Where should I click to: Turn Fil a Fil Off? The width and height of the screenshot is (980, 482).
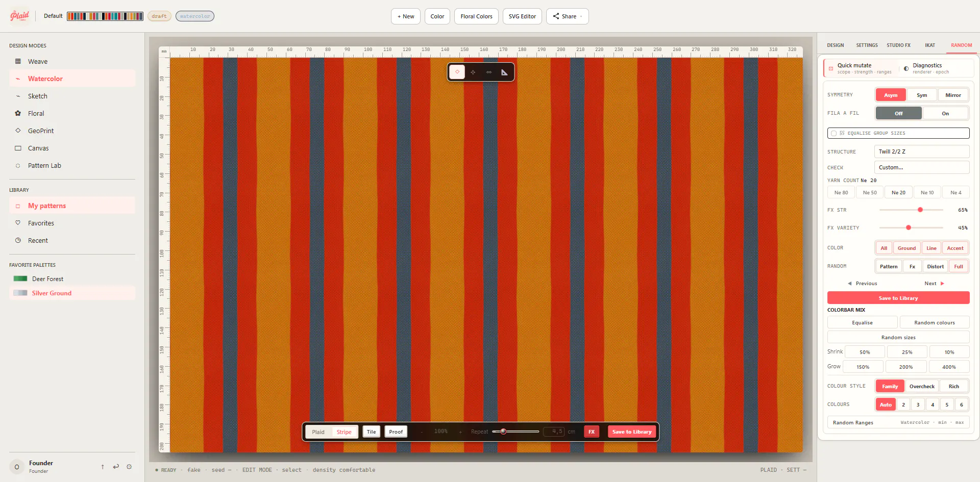click(899, 113)
